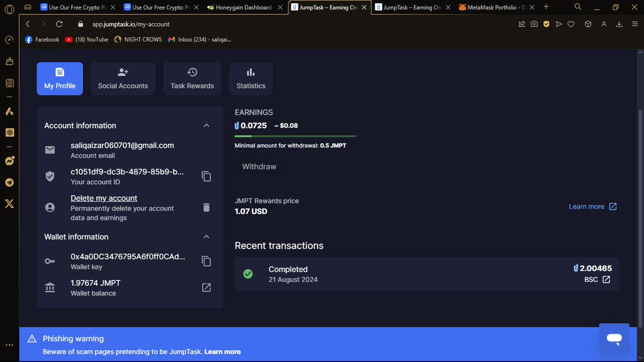The height and width of the screenshot is (362, 644).
Task: Switch to Social Accounts tab
Action: click(x=123, y=79)
